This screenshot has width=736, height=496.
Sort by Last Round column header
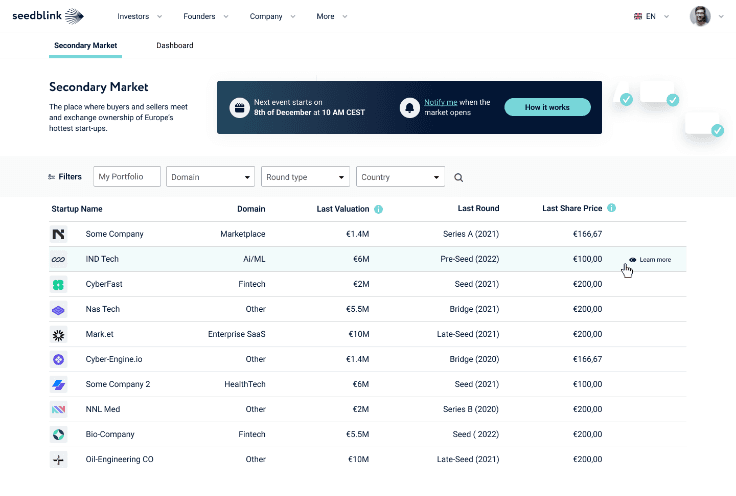point(478,208)
